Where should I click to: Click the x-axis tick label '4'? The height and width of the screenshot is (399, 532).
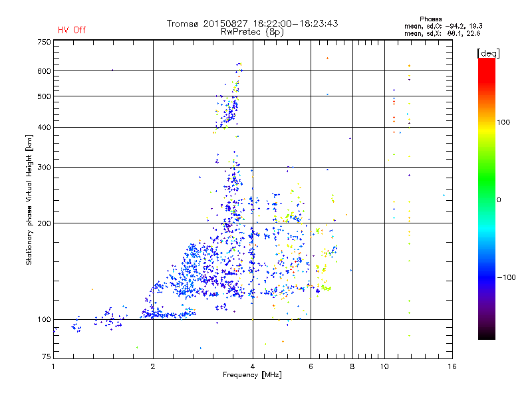pos(253,366)
